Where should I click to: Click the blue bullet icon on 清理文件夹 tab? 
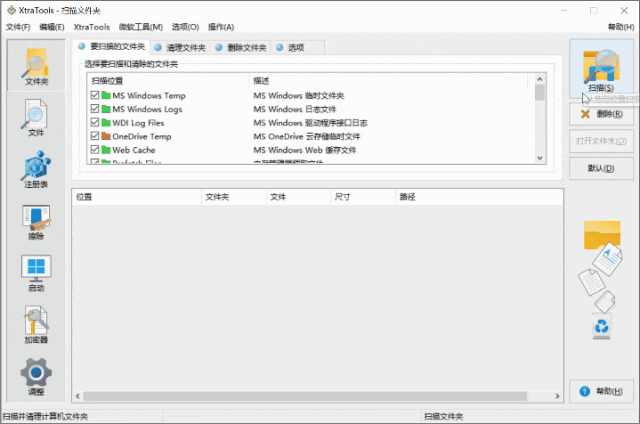point(158,47)
